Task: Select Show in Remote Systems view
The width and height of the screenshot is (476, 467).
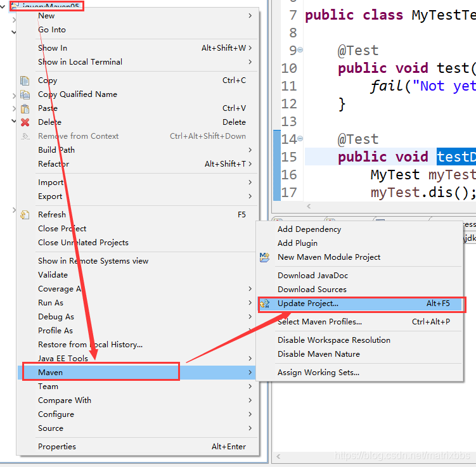Action: [138, 261]
